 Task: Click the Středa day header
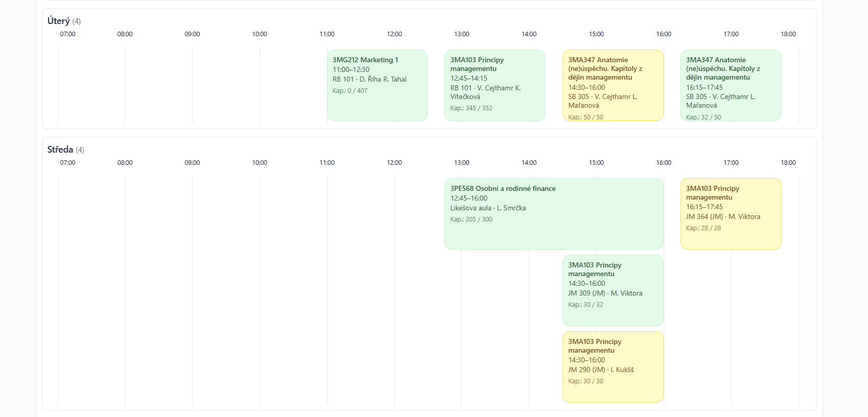pyautogui.click(x=60, y=150)
